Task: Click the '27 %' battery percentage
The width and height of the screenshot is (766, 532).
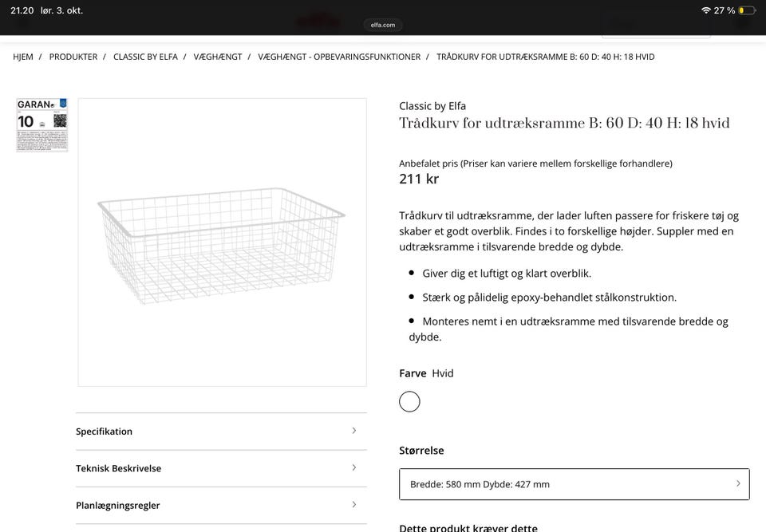Action: (x=725, y=10)
